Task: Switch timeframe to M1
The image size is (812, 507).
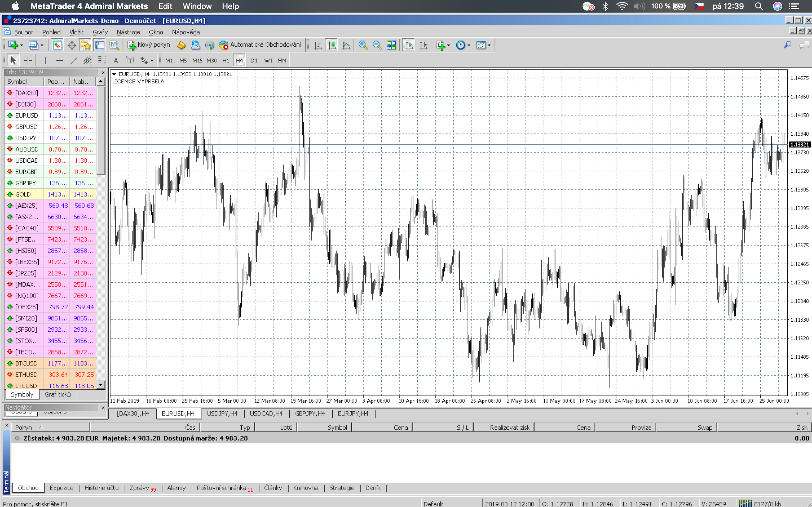Action: coord(169,60)
